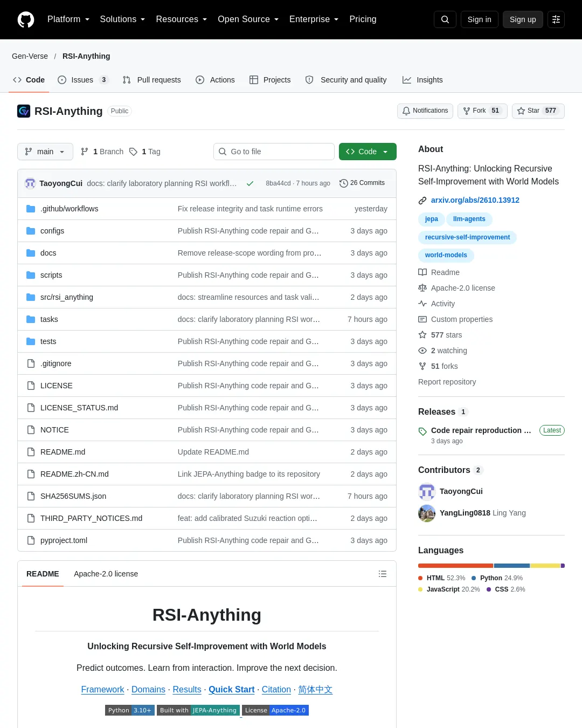This screenshot has width=582, height=728.
Task: Open appearance settings icon in the header
Action: click(x=556, y=19)
